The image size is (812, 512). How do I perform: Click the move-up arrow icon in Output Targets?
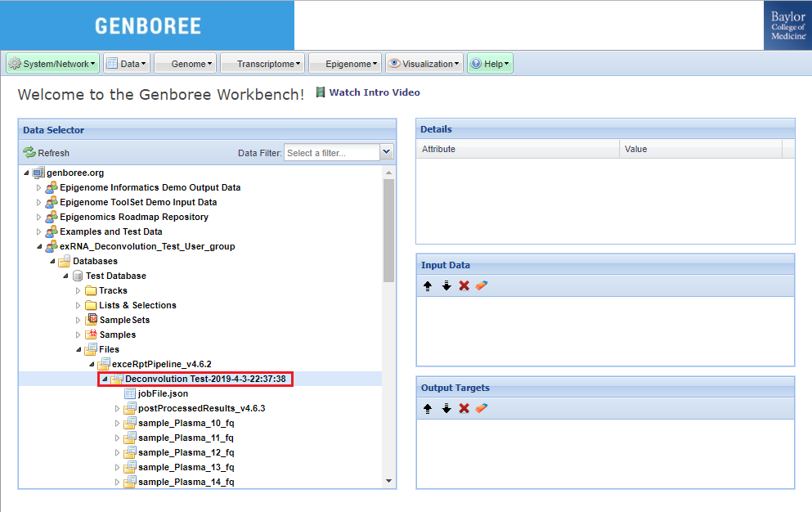point(428,409)
